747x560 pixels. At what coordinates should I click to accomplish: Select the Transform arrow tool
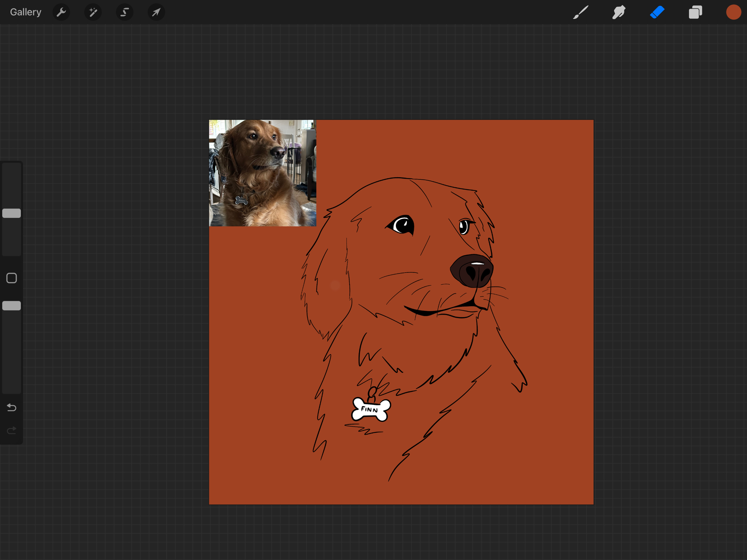click(x=156, y=12)
